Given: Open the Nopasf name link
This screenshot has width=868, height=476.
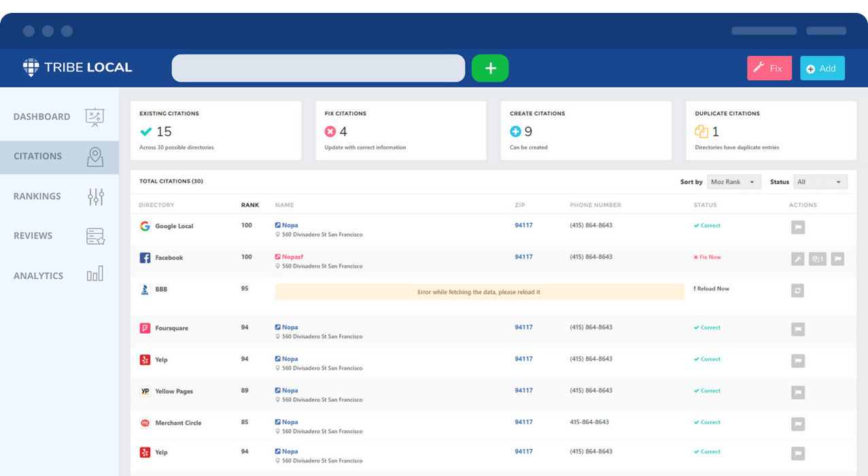Looking at the screenshot, I should click(x=289, y=257).
